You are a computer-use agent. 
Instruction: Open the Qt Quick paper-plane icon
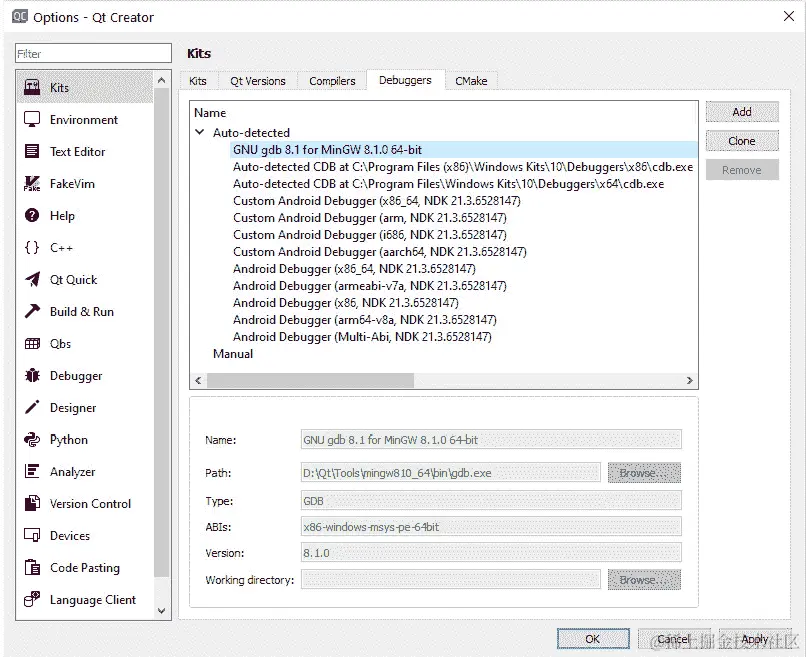click(x=32, y=279)
